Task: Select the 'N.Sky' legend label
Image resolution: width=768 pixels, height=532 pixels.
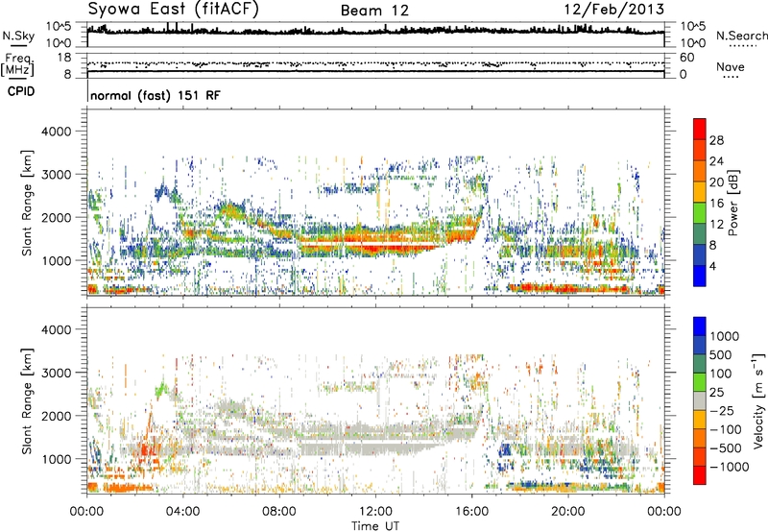Action: point(18,36)
